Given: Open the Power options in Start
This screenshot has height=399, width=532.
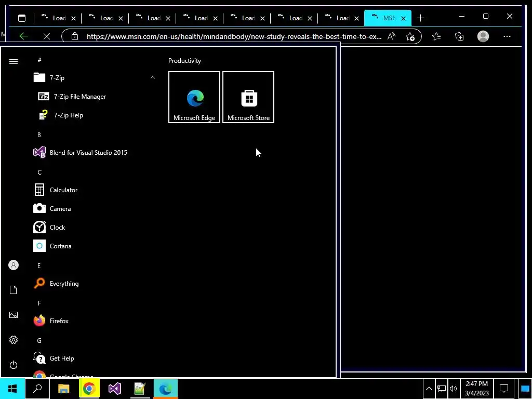Looking at the screenshot, I should pos(14,365).
